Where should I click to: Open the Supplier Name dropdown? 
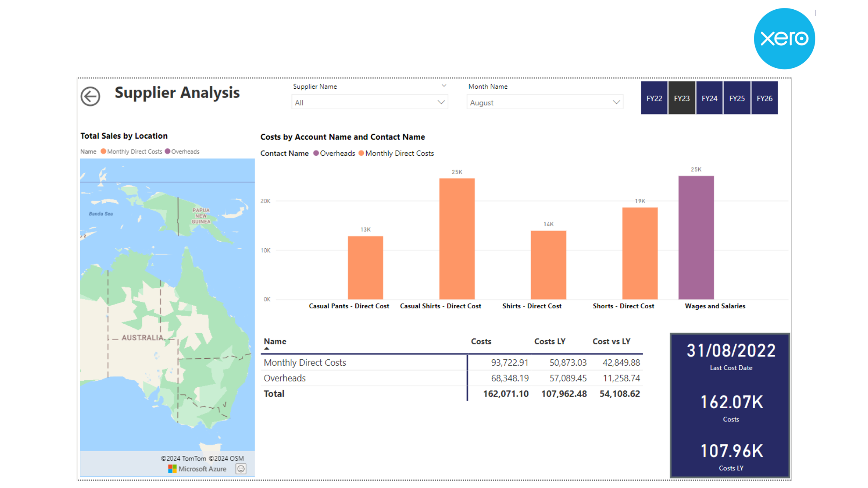(369, 103)
